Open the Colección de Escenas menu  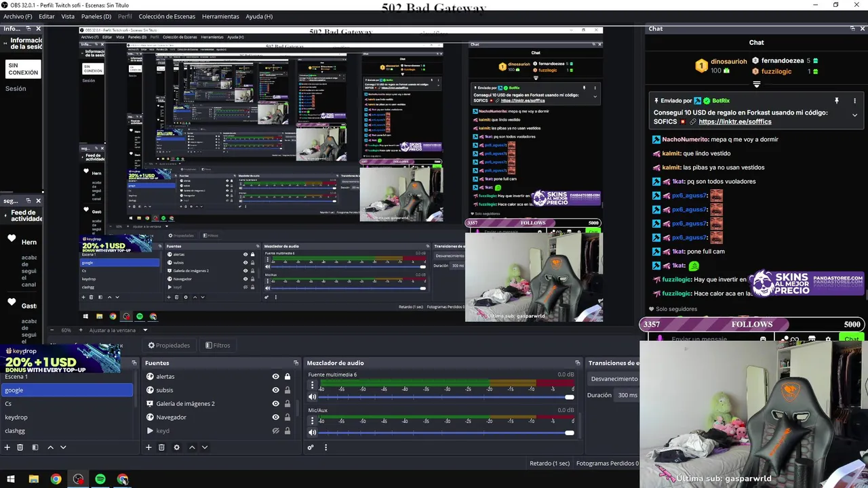click(x=167, y=16)
